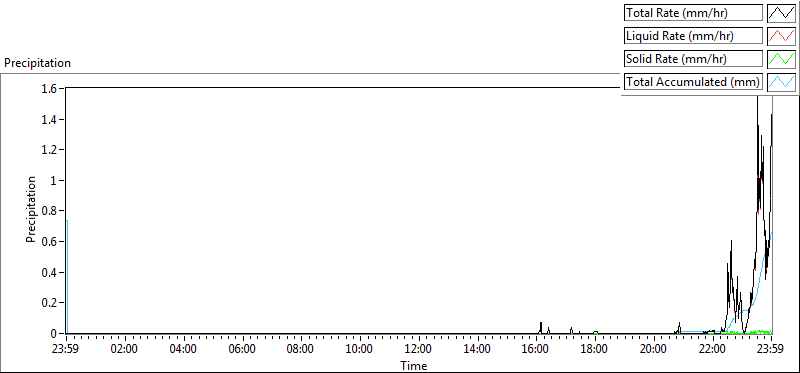
Task: Click the starting 23:59 time axis label
Action: point(66,350)
